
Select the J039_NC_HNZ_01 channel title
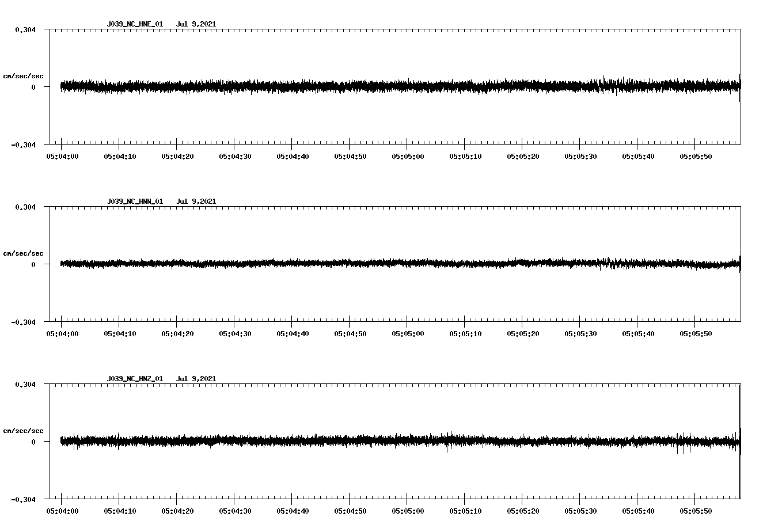[x=134, y=378]
